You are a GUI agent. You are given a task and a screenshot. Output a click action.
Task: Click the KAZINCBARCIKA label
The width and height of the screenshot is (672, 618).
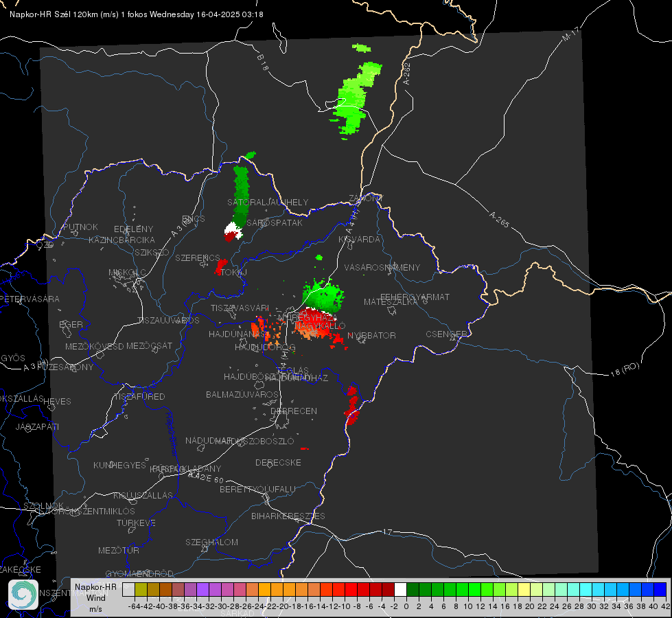point(121,240)
